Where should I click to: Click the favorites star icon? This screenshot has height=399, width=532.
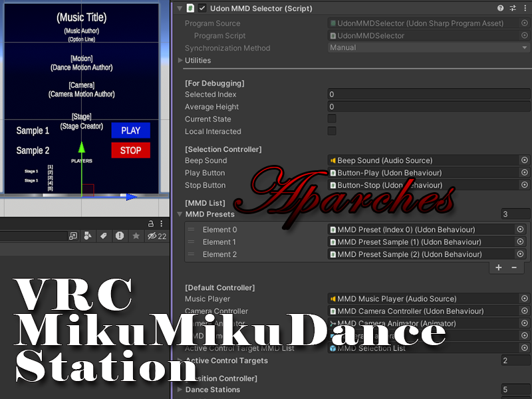pyautogui.click(x=136, y=236)
